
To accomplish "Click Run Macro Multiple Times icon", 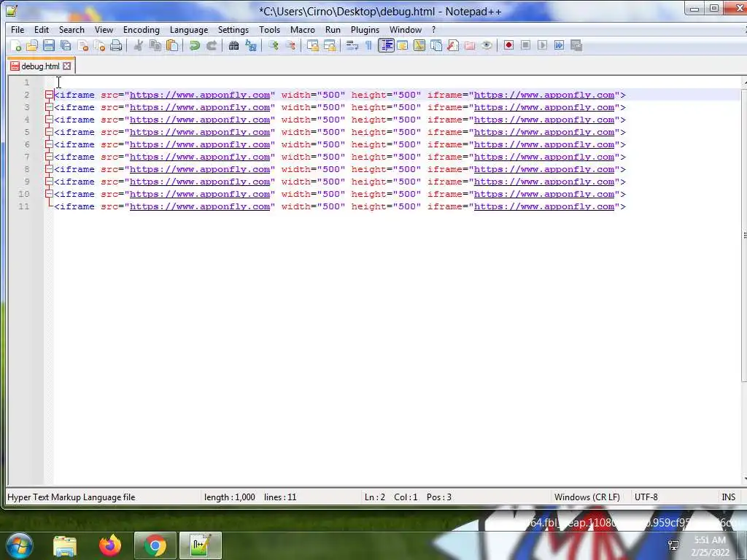I will (x=560, y=46).
